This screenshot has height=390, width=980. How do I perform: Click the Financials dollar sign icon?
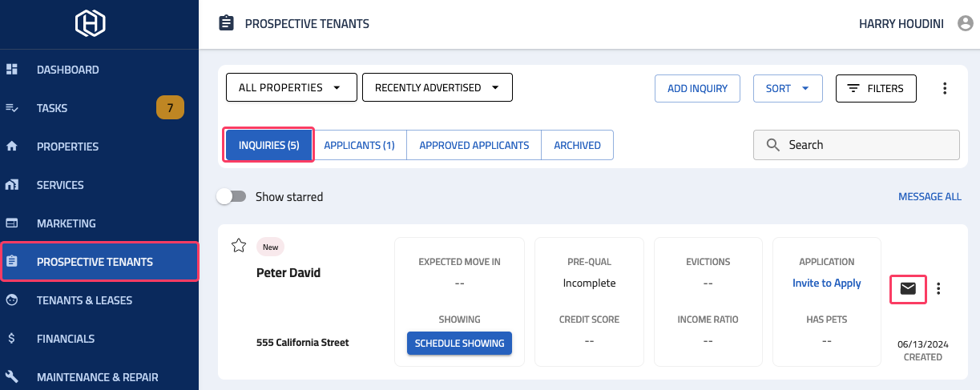point(12,339)
